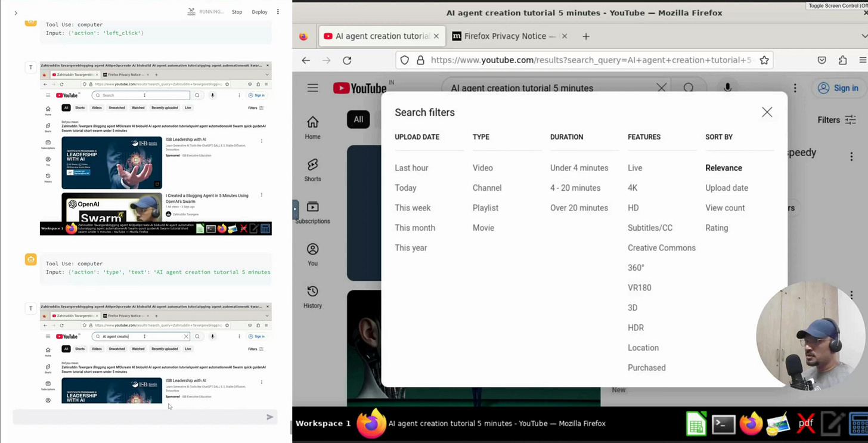Open the terminal icon in taskbar
Image resolution: width=868 pixels, height=443 pixels.
pos(723,425)
